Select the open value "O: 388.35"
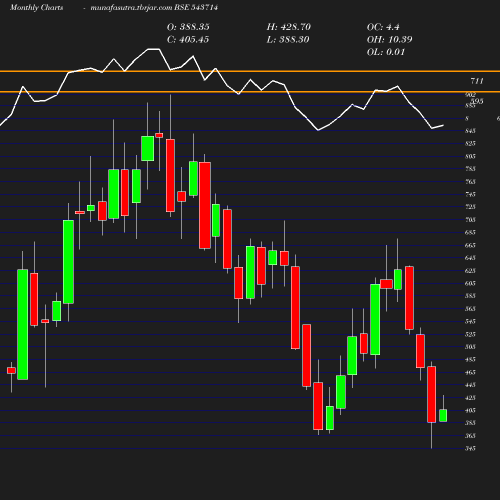 [x=188, y=27]
